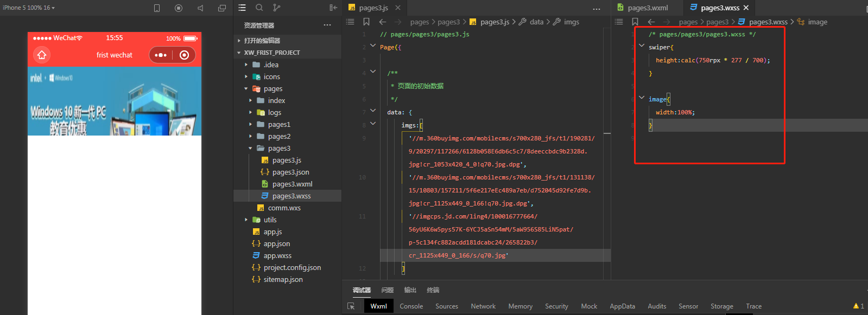The height and width of the screenshot is (315, 868).
Task: Open the Console tab in debugger
Action: click(411, 306)
